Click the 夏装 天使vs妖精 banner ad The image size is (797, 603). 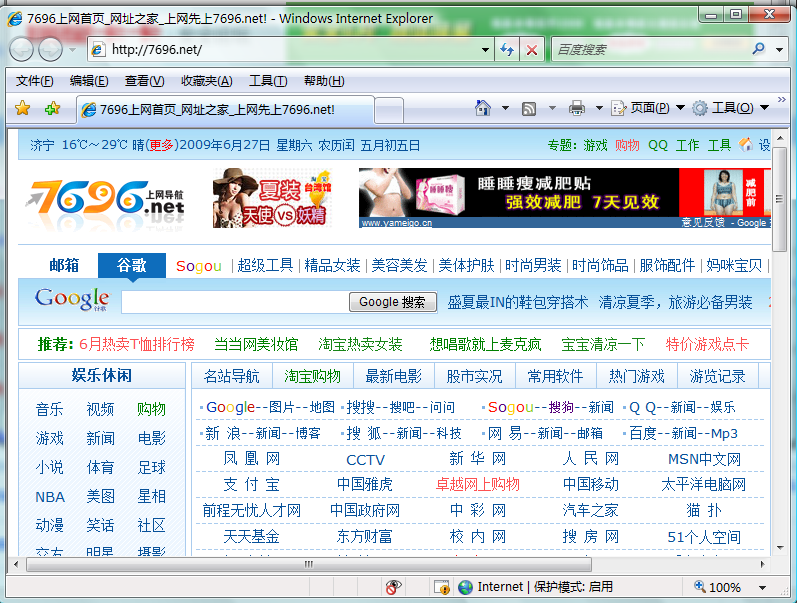(272, 198)
